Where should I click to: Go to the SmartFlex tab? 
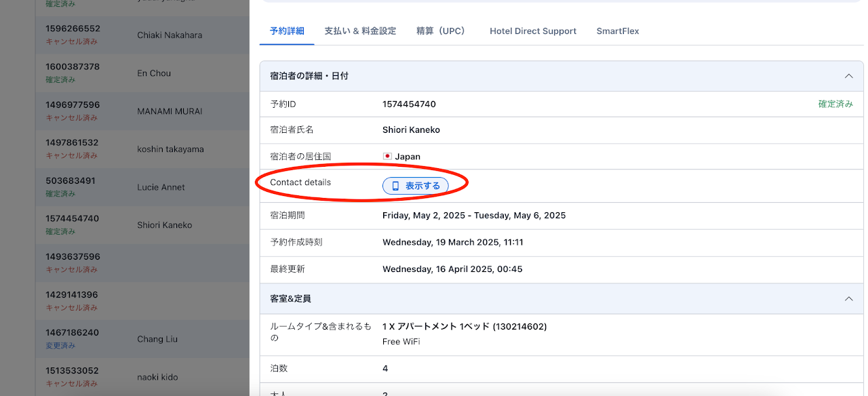pos(618,31)
